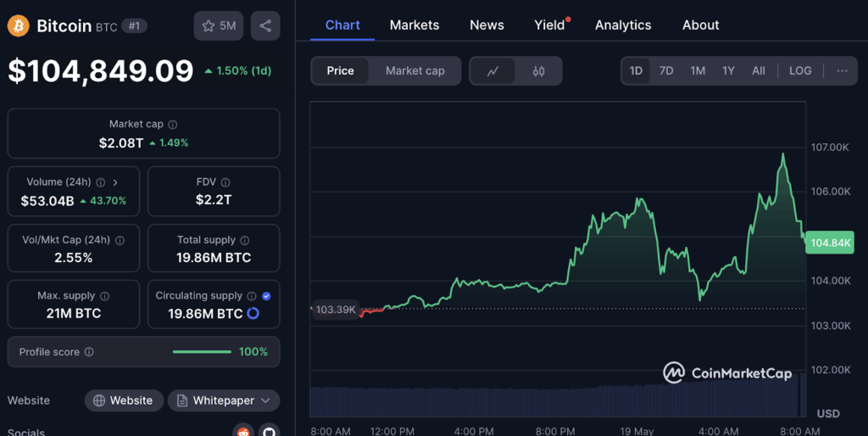Select the line chart view icon
Screen dimensions: 868x436
click(492, 71)
